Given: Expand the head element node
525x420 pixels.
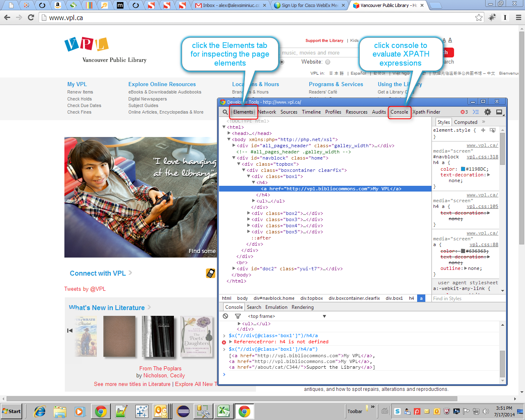Looking at the screenshot, I should [229, 133].
